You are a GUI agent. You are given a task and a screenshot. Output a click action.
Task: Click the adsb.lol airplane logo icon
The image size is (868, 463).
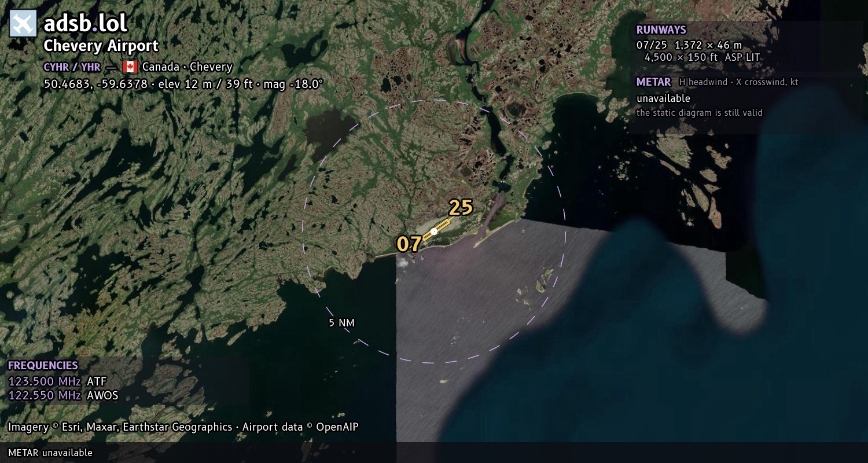tap(23, 24)
